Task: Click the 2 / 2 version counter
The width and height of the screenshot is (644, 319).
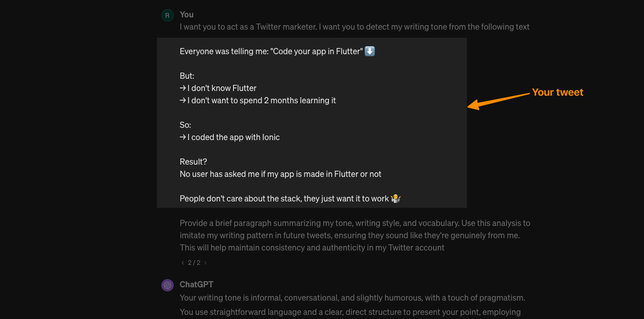Action: [194, 263]
